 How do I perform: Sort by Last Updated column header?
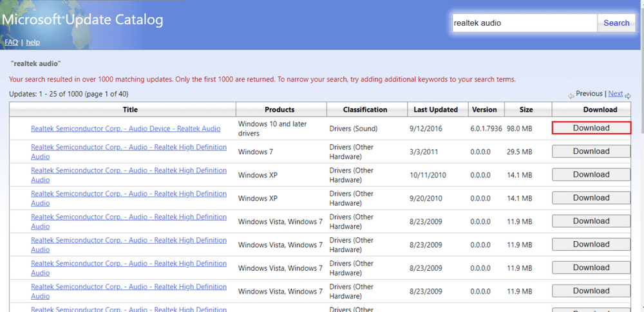pyautogui.click(x=435, y=109)
